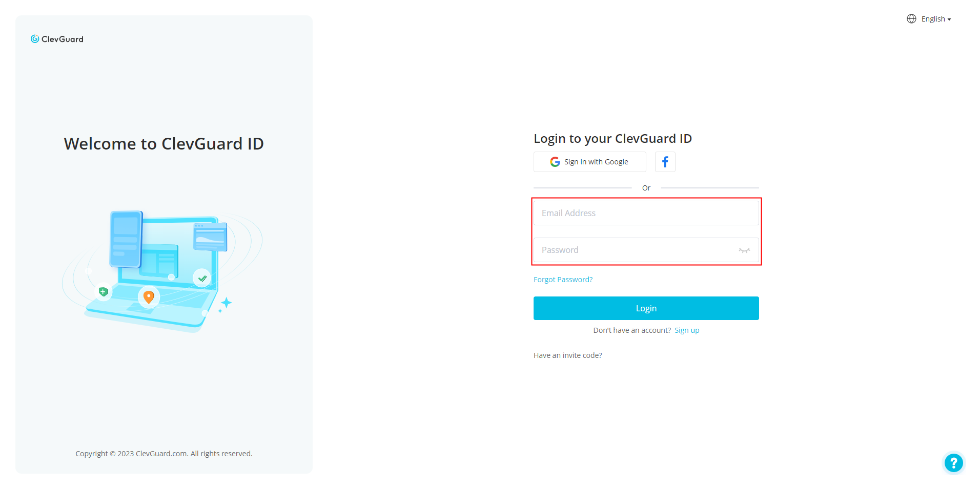
Task: Click the caret arrow beside English
Action: (949, 19)
